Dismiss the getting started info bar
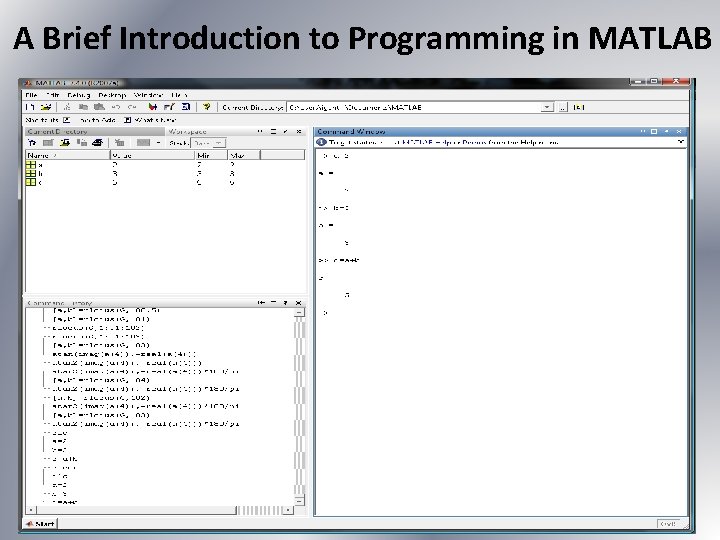 681,142
